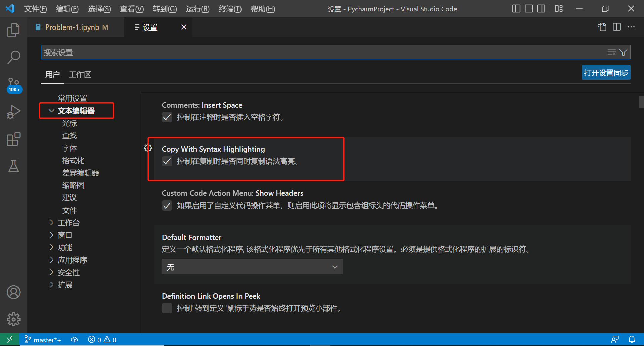Enable Definition Link Opens In Peek checkbox
Viewport: 644px width, 346px height.
(x=167, y=308)
